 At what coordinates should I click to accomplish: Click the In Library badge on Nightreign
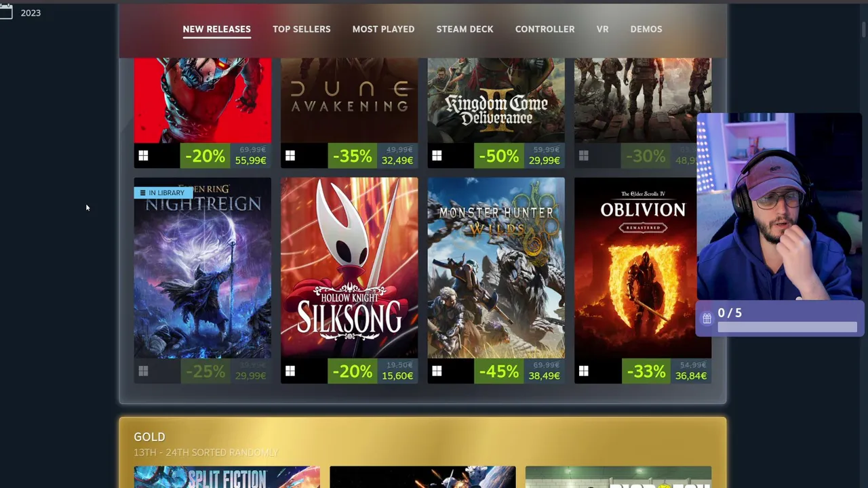163,192
